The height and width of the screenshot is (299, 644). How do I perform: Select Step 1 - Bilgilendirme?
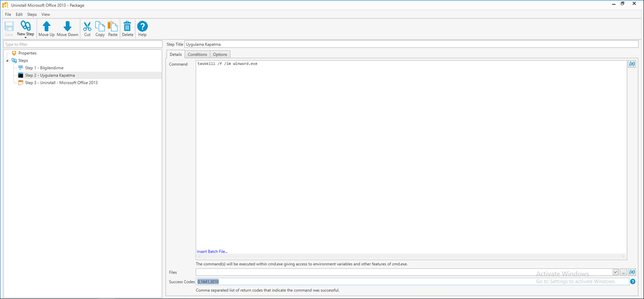pos(44,68)
